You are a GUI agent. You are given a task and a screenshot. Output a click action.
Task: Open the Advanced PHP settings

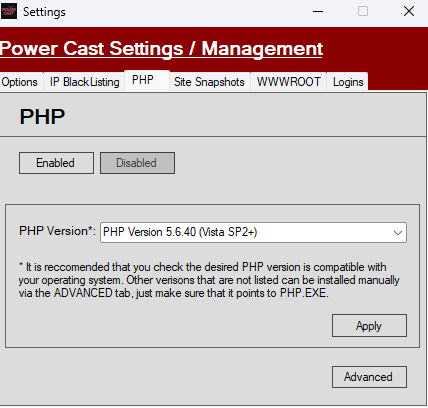click(369, 377)
